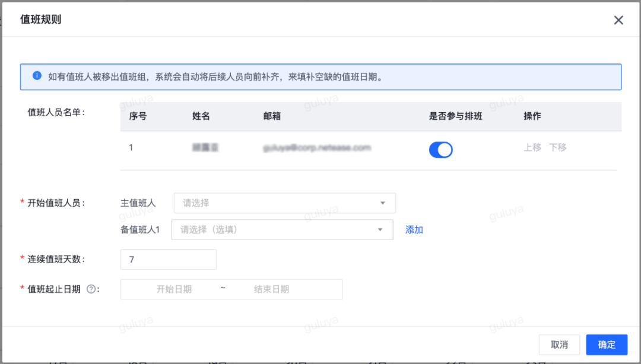The image size is (641, 364).
Task: Click the 姓名 column header
Action: click(x=201, y=116)
